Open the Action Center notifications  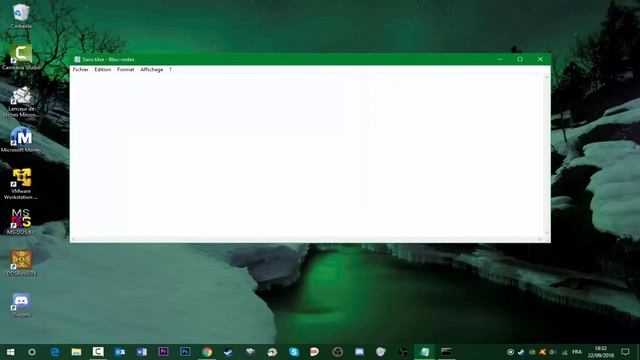(x=625, y=352)
